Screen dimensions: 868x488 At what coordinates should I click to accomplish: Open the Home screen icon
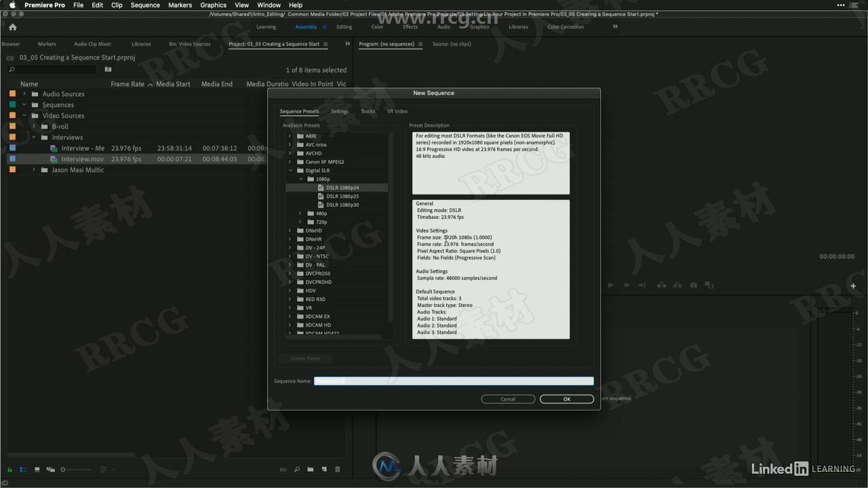point(12,27)
